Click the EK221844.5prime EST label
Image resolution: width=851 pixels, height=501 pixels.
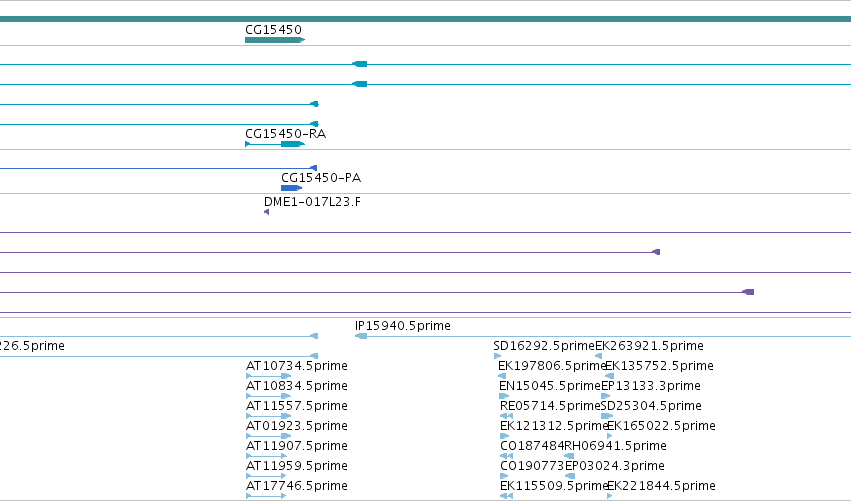click(661, 486)
